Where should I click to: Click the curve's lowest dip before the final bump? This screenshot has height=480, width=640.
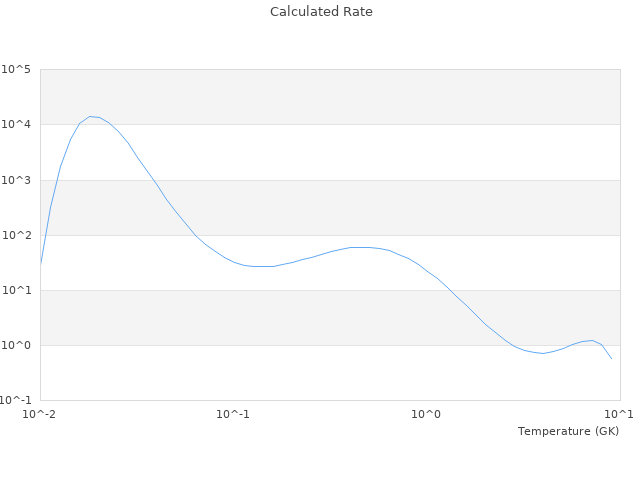(542, 353)
